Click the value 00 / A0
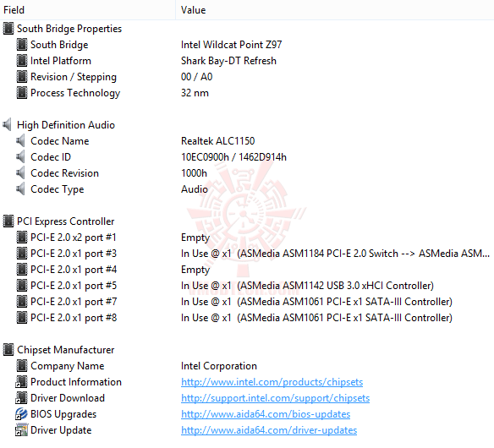The width and height of the screenshot is (494, 448). tap(196, 77)
